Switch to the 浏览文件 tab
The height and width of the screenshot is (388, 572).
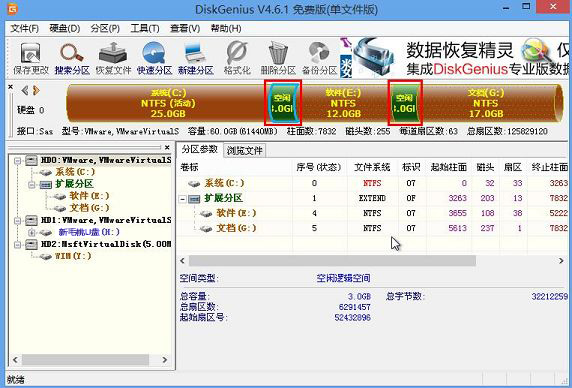pos(244,150)
